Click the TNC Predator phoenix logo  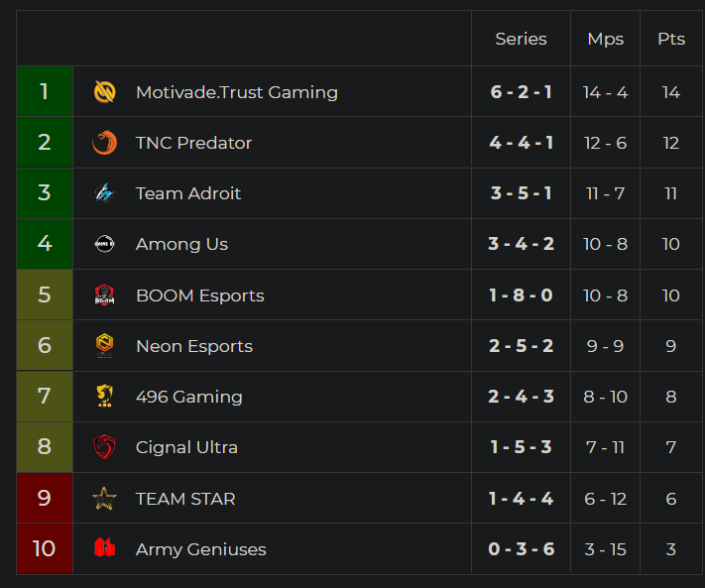(104, 143)
